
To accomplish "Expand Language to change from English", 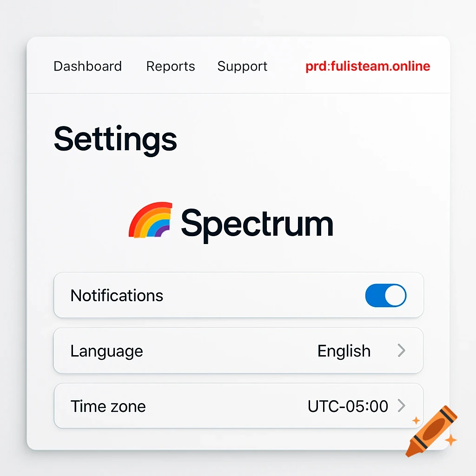I will (402, 351).
